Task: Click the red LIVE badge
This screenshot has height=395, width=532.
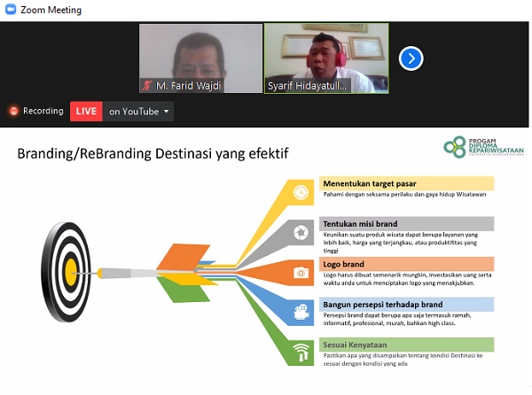Action: click(x=86, y=111)
